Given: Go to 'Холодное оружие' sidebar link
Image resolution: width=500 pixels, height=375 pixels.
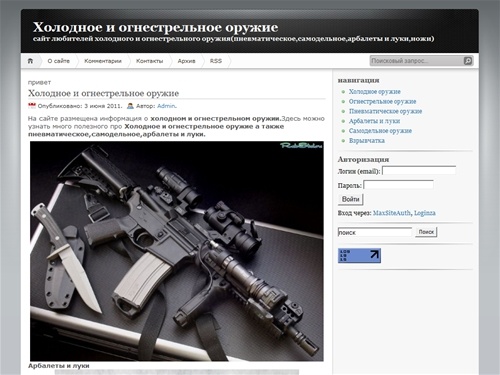Looking at the screenshot, I should click(375, 92).
